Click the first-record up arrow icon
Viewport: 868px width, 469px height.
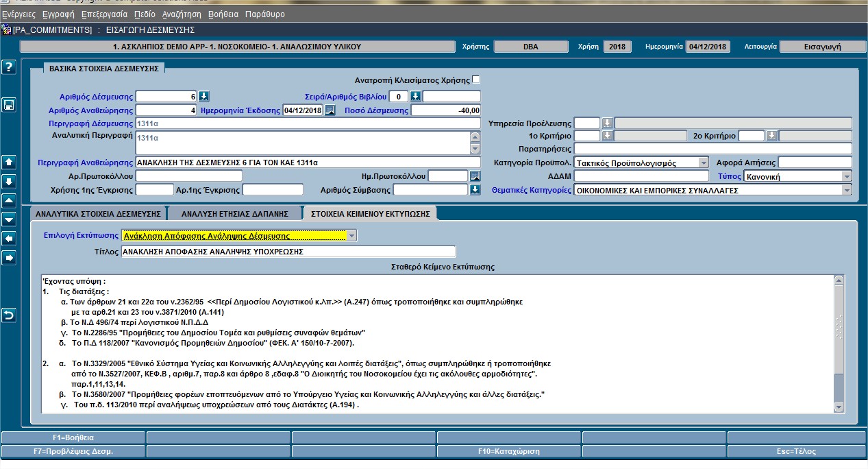coord(9,163)
